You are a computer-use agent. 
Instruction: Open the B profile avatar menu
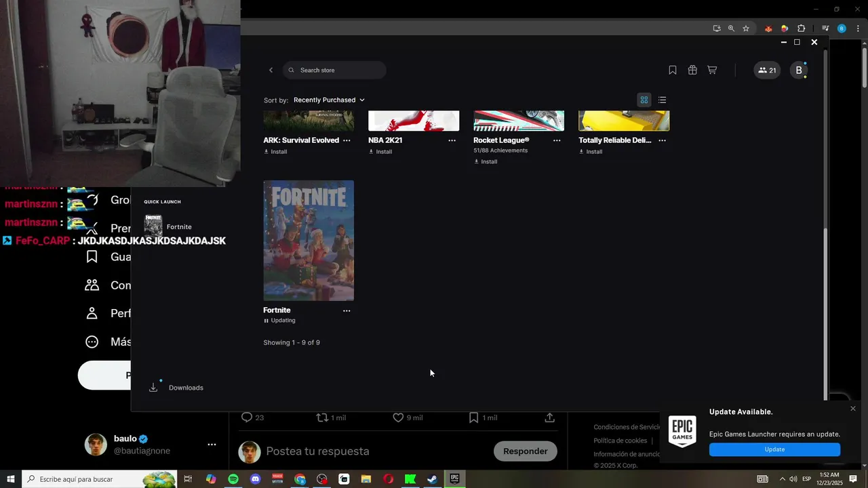point(799,70)
